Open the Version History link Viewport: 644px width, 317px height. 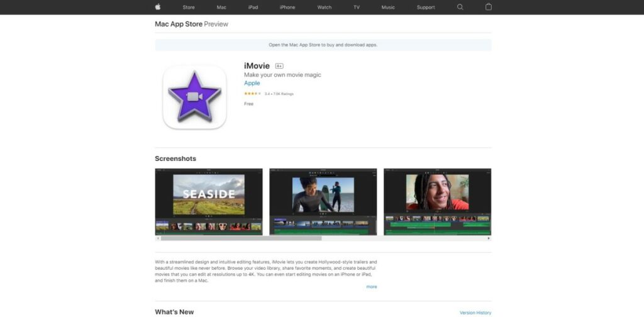pos(475,313)
